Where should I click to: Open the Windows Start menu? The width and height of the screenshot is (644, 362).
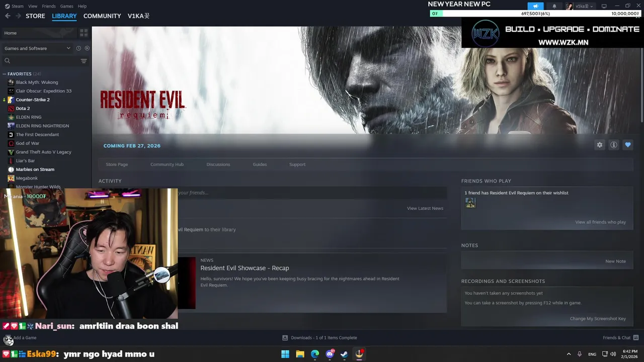click(285, 354)
